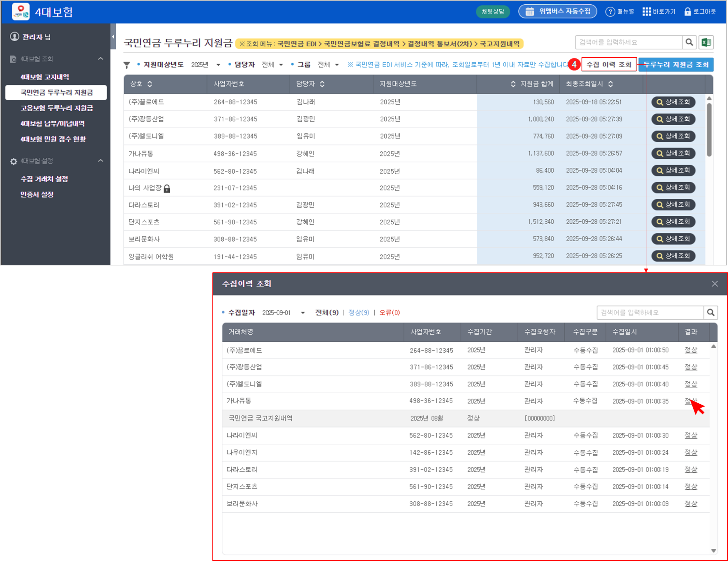Click popup search magnifier icon
This screenshot has height=561, width=728.
tap(710, 313)
